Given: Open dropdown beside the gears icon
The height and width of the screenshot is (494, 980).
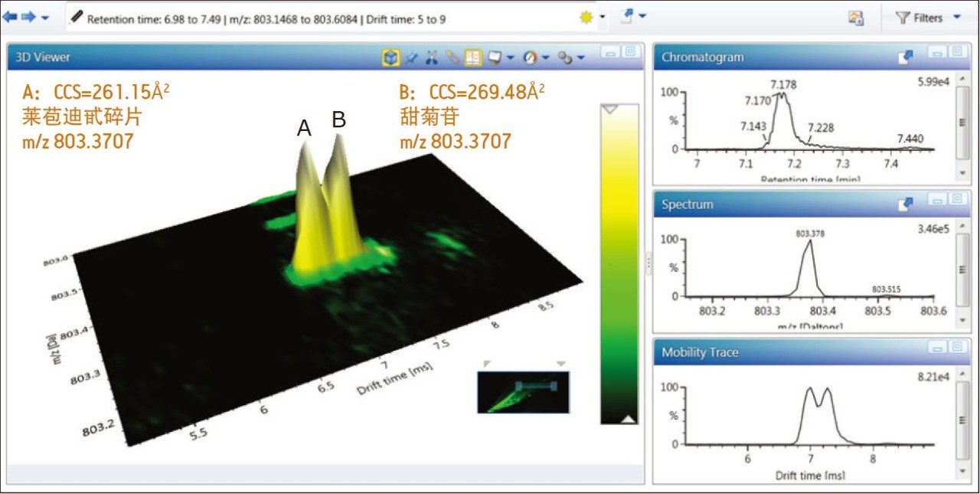Looking at the screenshot, I should [580, 57].
